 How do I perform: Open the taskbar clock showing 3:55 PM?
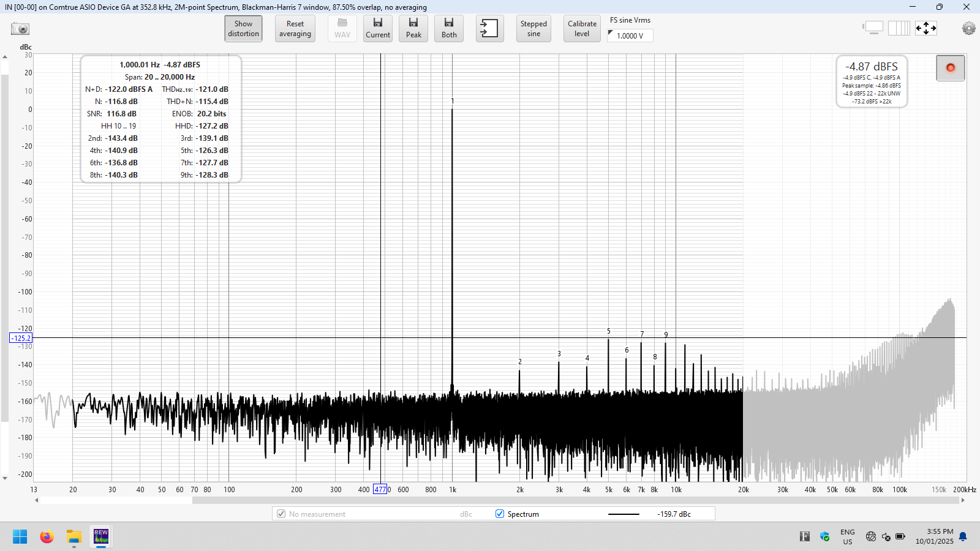click(x=935, y=536)
